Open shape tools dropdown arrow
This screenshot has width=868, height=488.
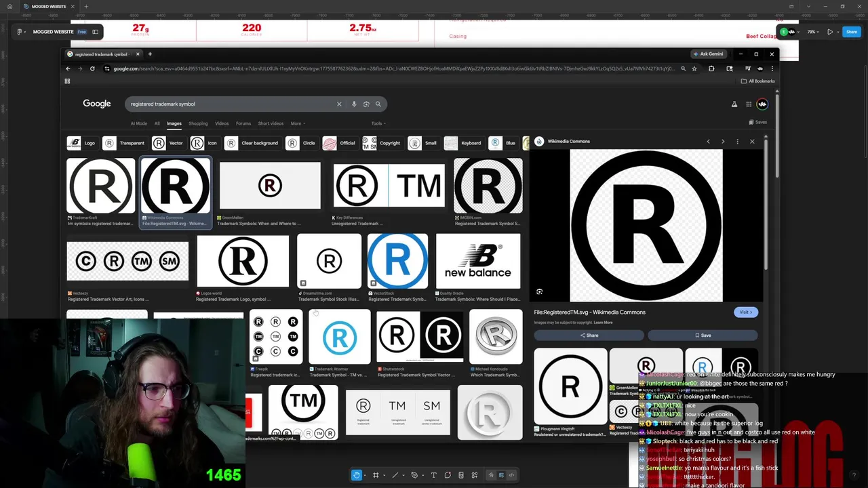tap(403, 475)
